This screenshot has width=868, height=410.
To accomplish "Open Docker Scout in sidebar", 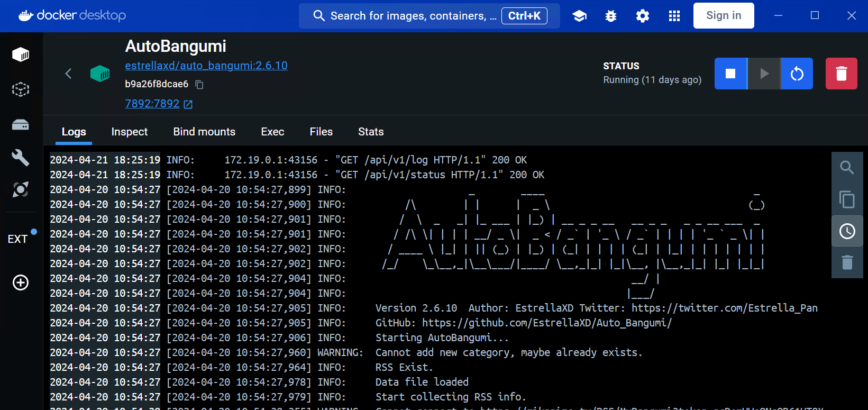I will 21,189.
